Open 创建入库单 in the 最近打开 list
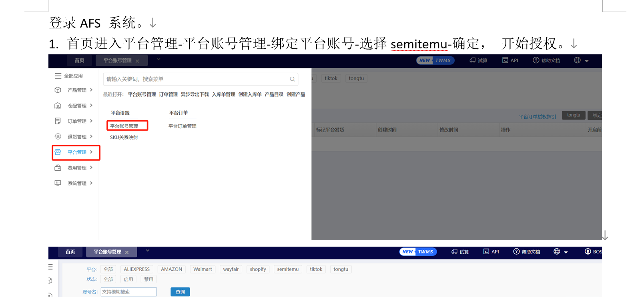Viewport: 644px width, 297px height. pyautogui.click(x=250, y=94)
